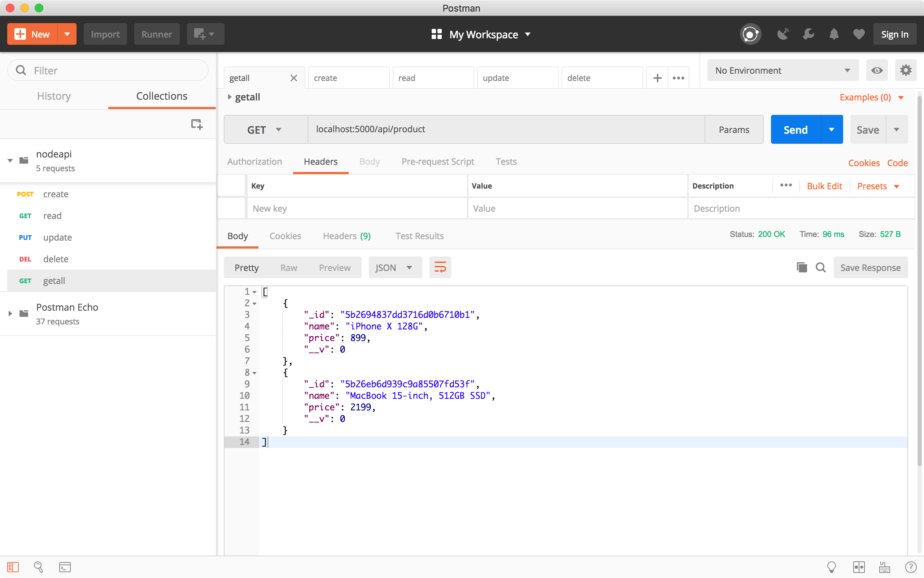Search within the response body
The image size is (924, 578).
[x=820, y=268]
